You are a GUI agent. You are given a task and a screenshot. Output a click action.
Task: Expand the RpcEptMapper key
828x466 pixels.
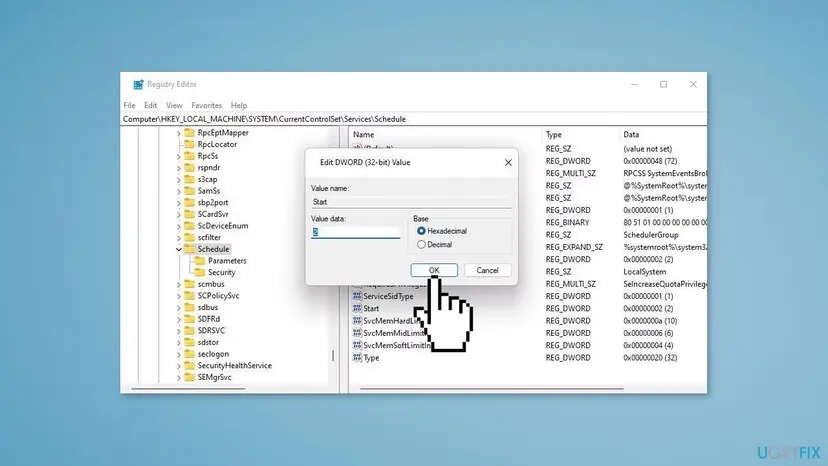tap(178, 133)
